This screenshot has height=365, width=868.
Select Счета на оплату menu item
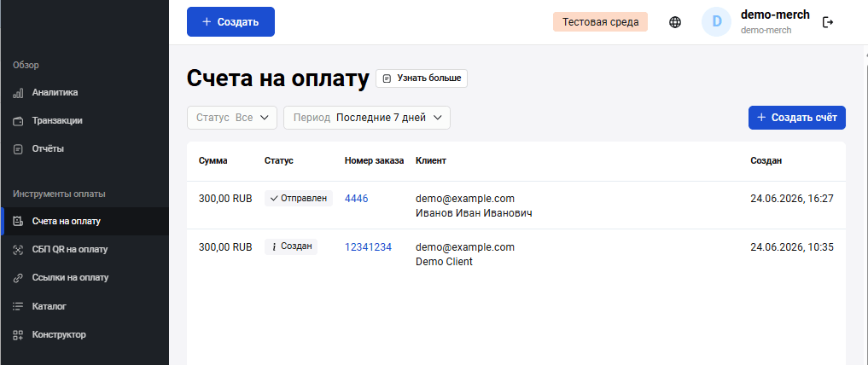(x=84, y=221)
